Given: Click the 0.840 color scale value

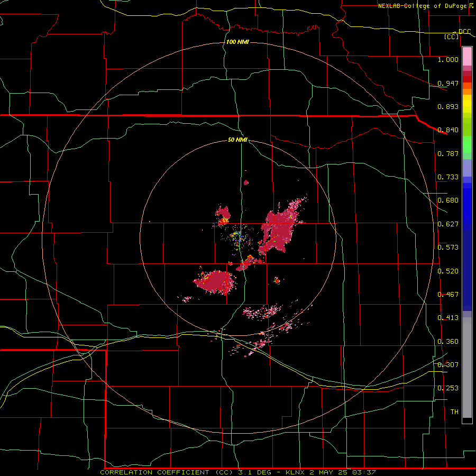Looking at the screenshot, I should coord(448,130).
